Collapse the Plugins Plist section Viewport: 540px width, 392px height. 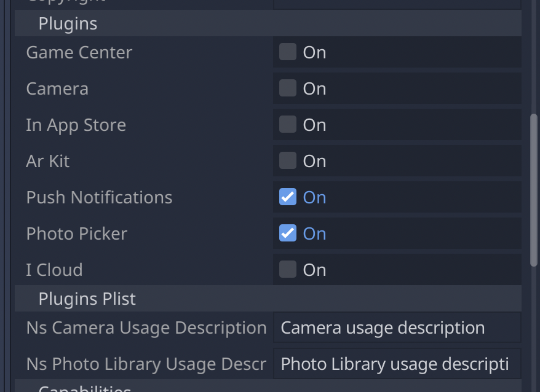tap(87, 299)
